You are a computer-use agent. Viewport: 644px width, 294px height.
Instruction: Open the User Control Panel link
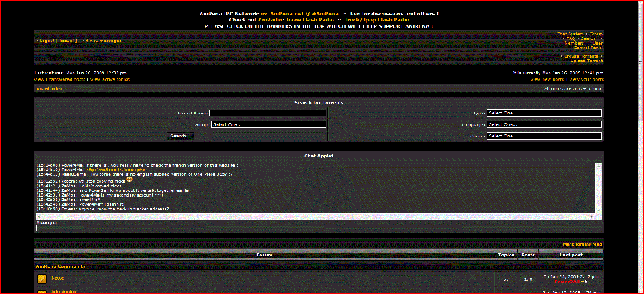pyautogui.click(x=588, y=45)
